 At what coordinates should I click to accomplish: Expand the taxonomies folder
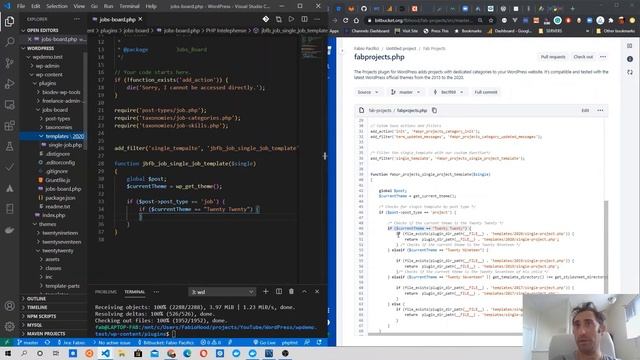(x=53, y=127)
